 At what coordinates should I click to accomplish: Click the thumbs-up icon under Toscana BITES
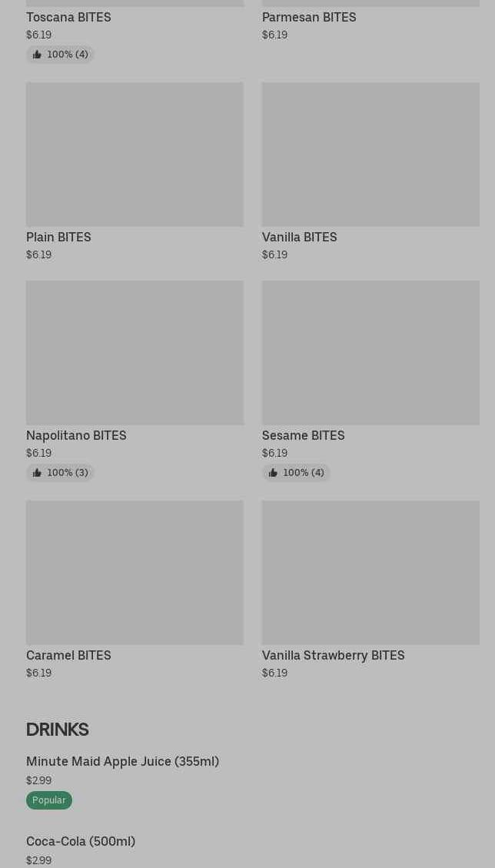point(37,55)
